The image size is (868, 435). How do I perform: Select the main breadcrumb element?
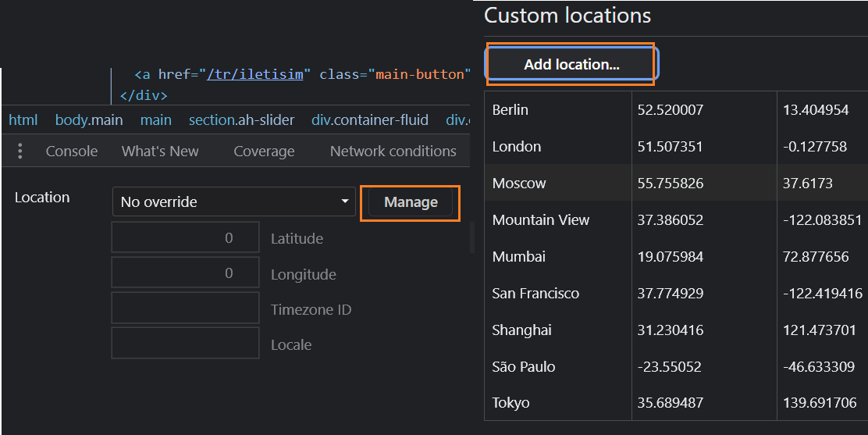(x=155, y=119)
